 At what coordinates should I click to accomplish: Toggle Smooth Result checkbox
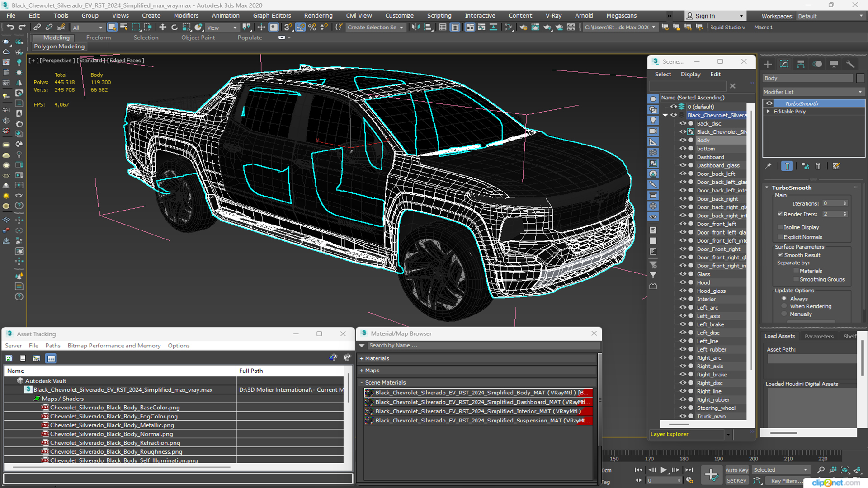pyautogui.click(x=780, y=255)
